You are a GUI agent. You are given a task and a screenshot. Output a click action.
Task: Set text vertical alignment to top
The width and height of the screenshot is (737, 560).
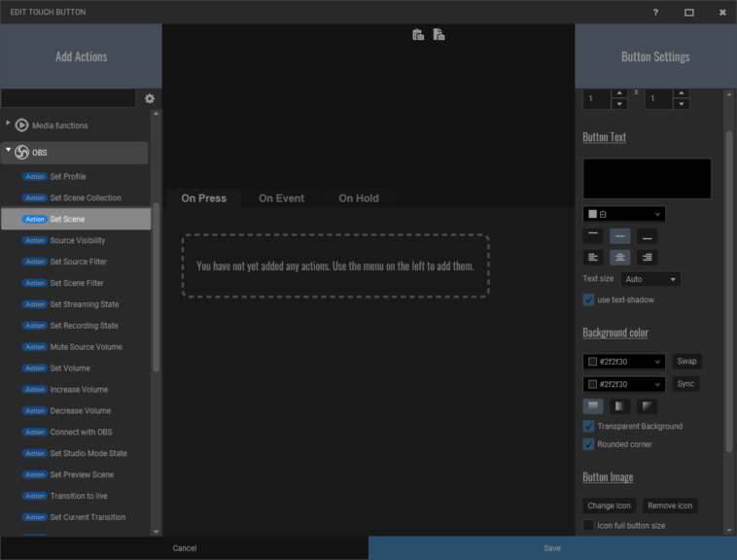[x=593, y=236]
